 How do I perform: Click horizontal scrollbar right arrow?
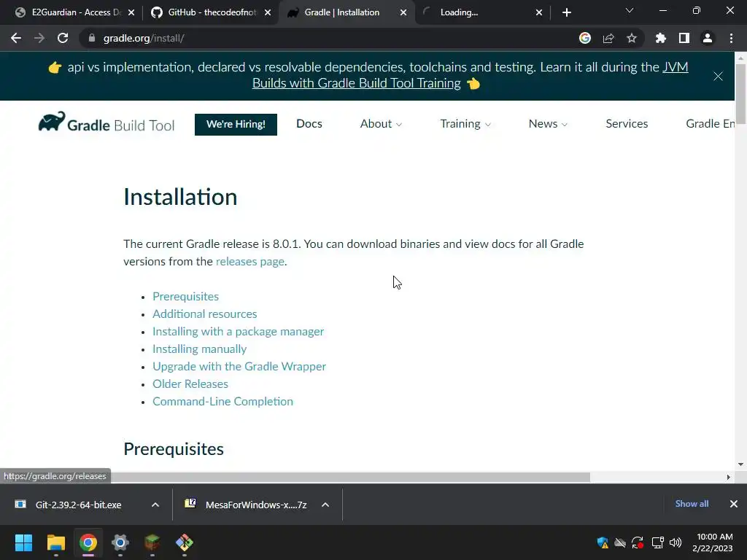pyautogui.click(x=729, y=477)
